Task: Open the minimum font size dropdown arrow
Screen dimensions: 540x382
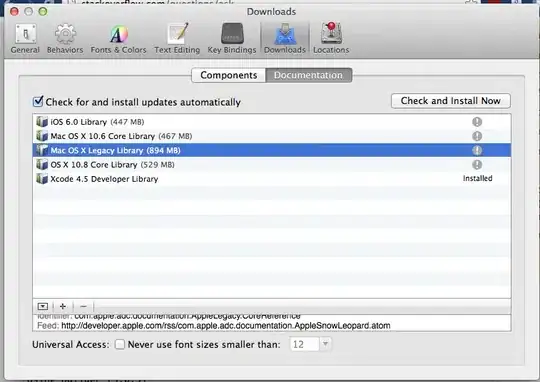Action: [325, 344]
